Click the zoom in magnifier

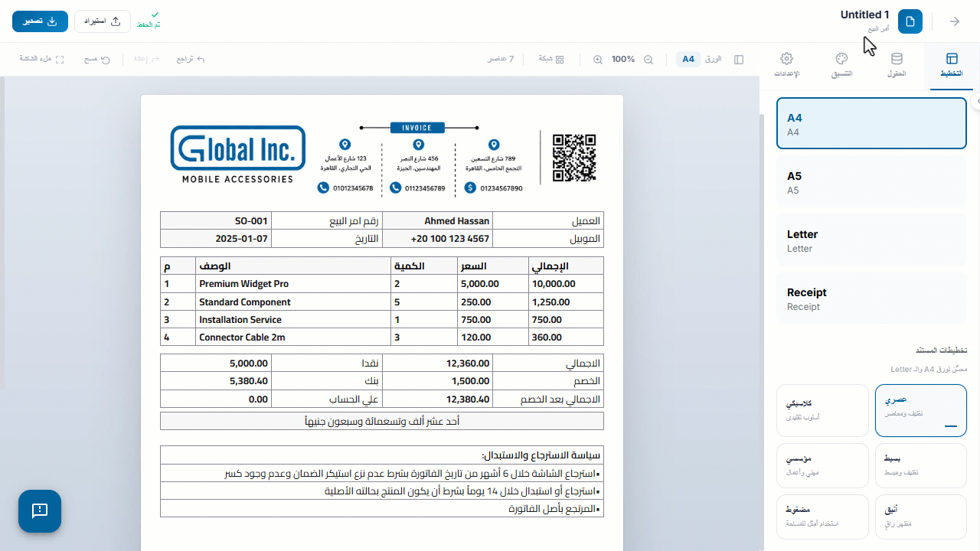[598, 59]
